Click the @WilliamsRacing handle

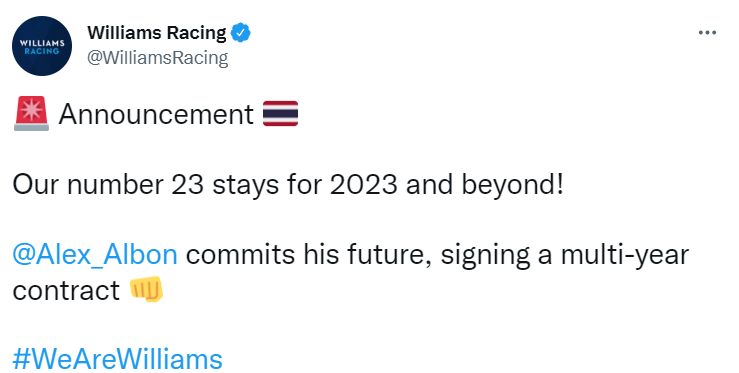[x=157, y=58]
